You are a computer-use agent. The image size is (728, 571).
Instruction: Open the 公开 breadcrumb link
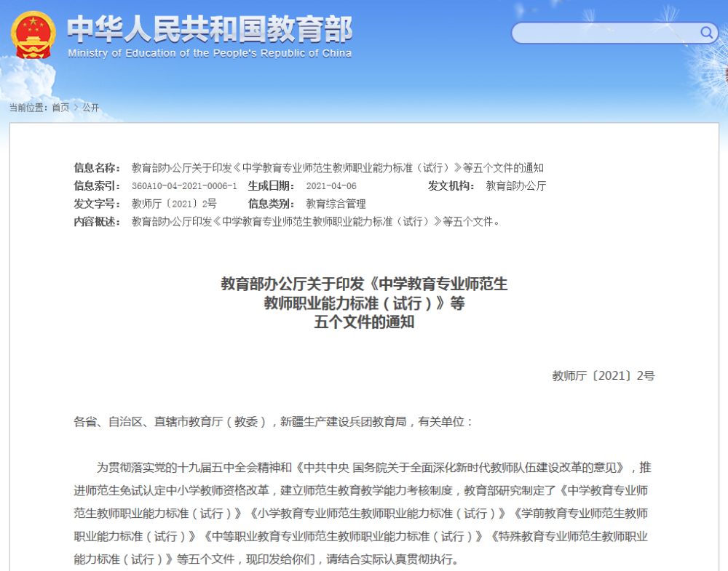click(90, 108)
